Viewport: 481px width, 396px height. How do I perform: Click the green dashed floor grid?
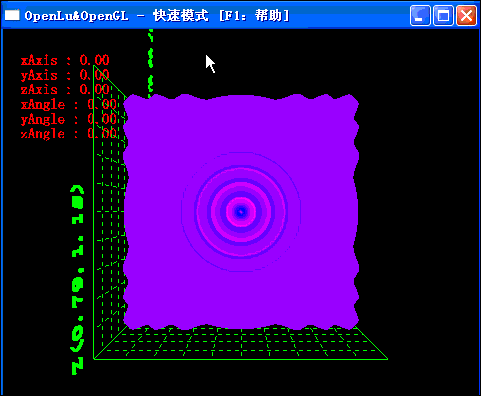coord(241,343)
